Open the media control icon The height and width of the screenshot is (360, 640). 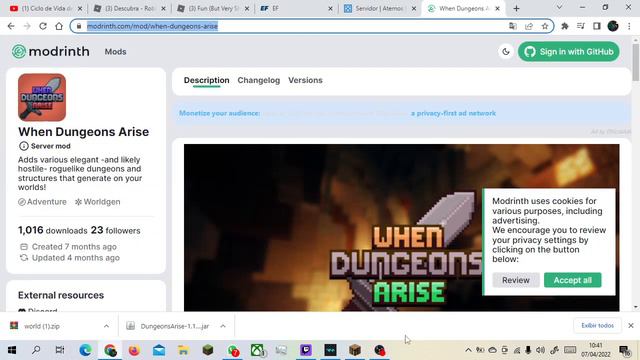pyautogui.click(x=581, y=26)
